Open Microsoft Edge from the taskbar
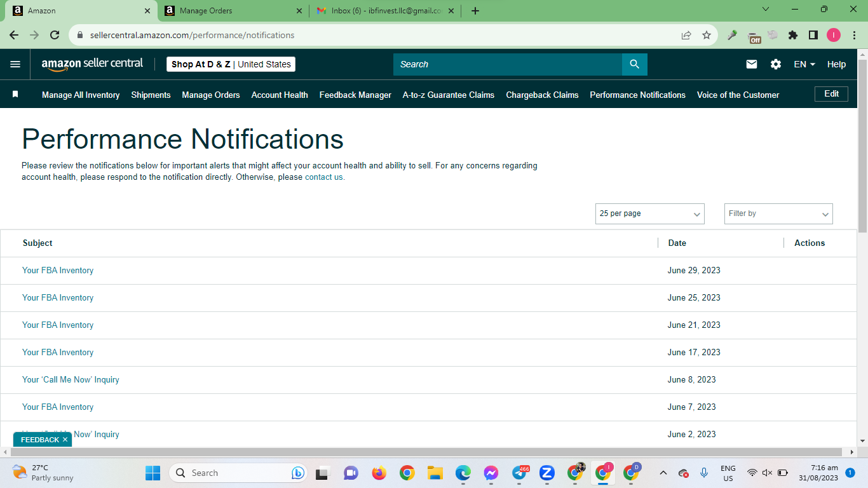868x488 pixels. (x=463, y=473)
